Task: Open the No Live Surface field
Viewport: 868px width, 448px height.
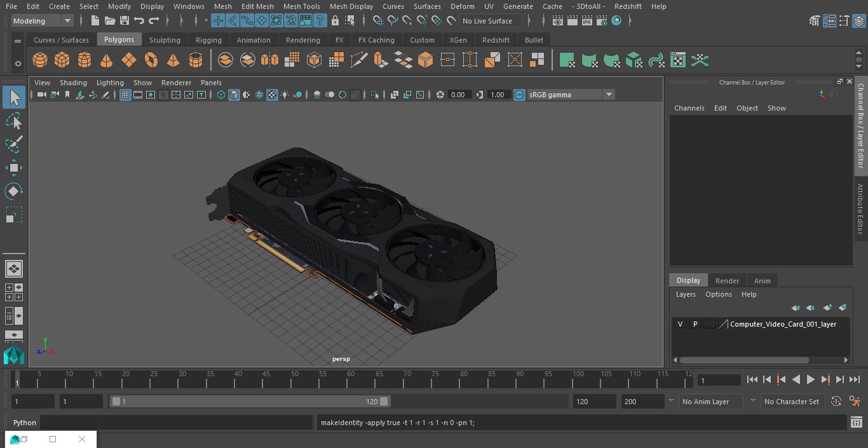Action: pos(491,21)
